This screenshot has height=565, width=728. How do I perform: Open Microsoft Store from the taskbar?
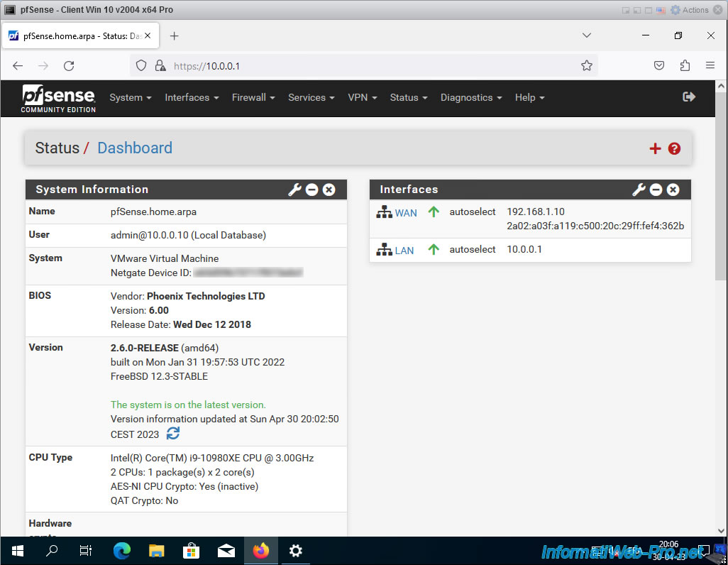coord(191,551)
